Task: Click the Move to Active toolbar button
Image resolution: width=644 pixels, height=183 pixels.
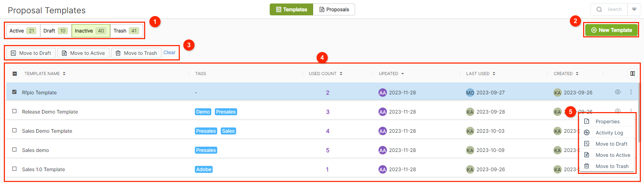Action: tap(83, 53)
